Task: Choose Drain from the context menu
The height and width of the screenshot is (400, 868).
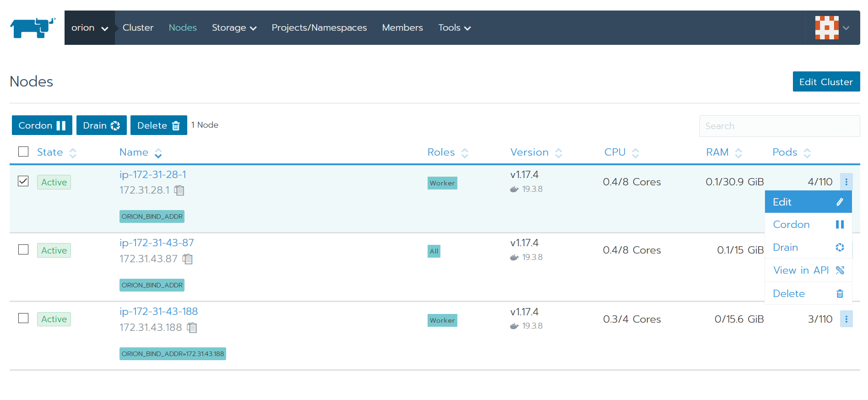Action: pyautogui.click(x=808, y=248)
